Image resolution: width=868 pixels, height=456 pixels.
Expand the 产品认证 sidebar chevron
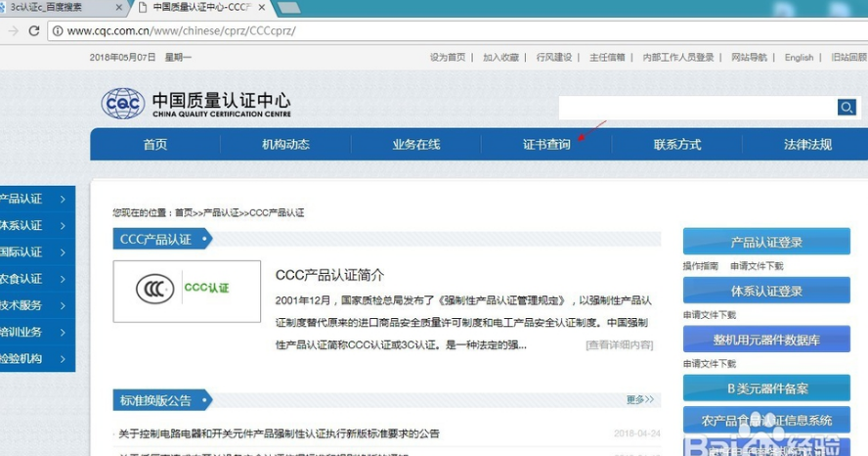point(63,199)
